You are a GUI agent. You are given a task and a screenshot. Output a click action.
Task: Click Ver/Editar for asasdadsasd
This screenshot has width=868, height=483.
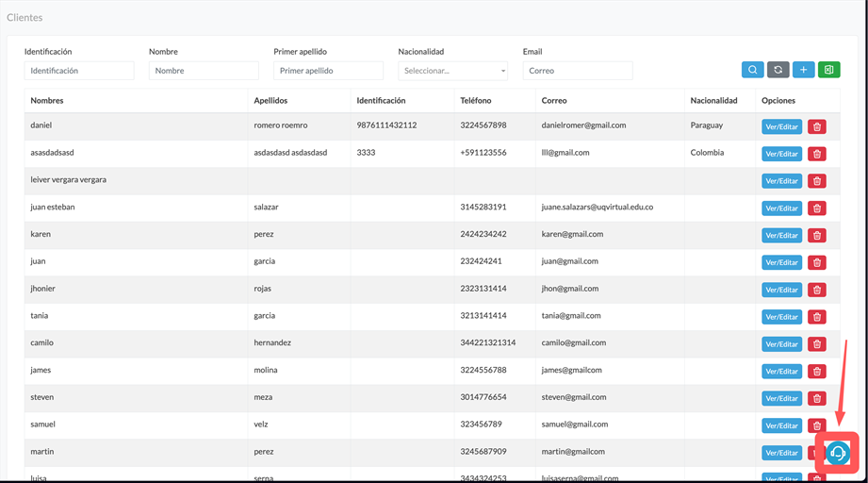click(x=781, y=154)
